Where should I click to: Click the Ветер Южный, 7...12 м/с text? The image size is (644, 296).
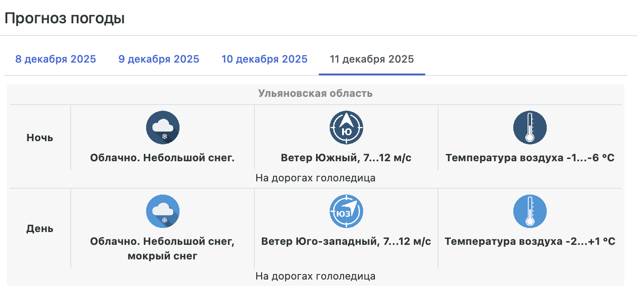coord(346,158)
